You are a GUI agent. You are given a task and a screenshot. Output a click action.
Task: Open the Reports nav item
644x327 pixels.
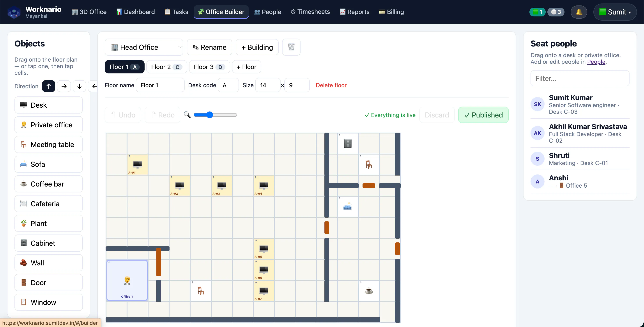click(x=354, y=12)
